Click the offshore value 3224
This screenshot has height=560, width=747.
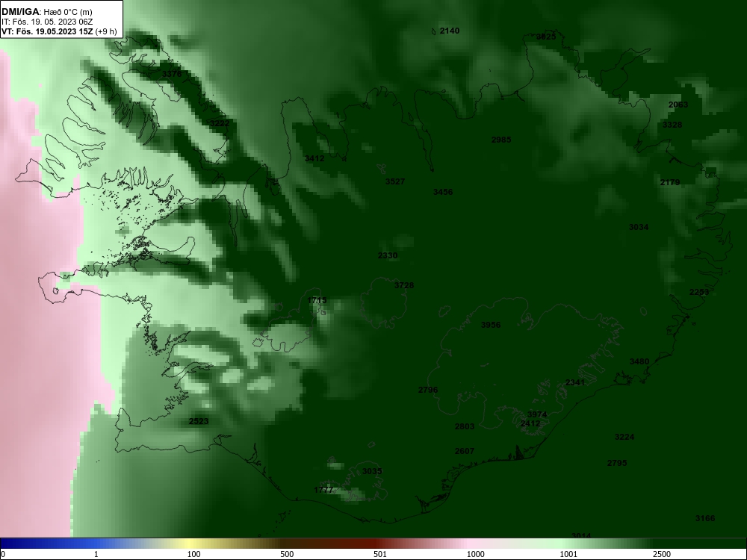point(624,437)
